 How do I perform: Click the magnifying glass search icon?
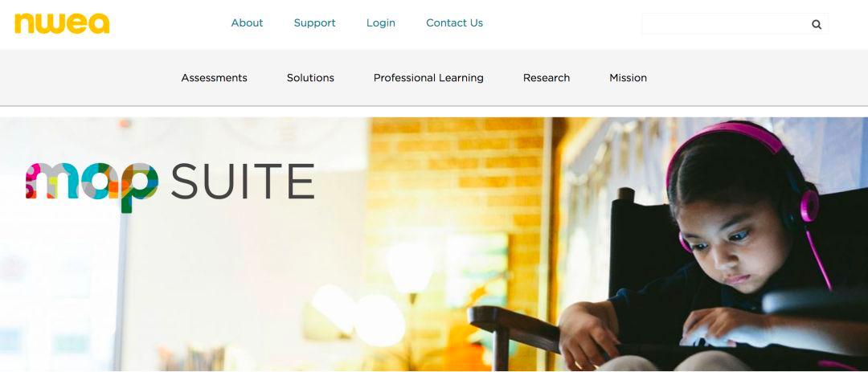coord(816,24)
